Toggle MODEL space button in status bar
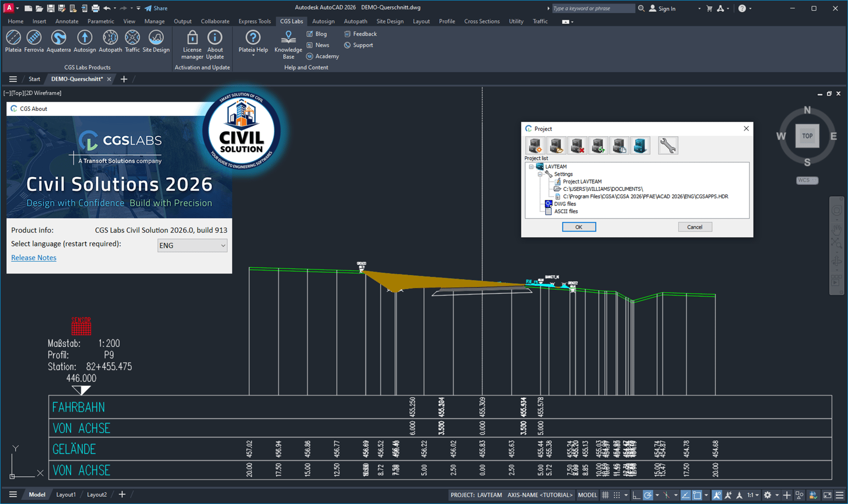Screen dimensions: 848x504 pos(587,495)
